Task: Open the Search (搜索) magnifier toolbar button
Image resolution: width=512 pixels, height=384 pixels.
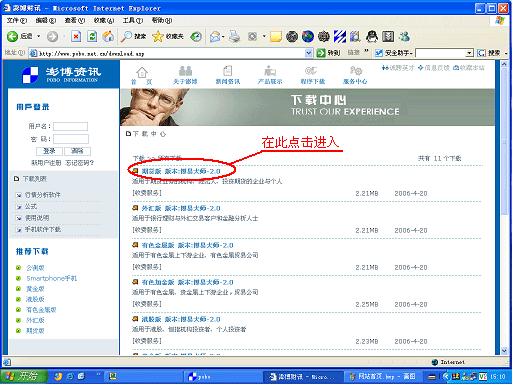Action: (133, 36)
